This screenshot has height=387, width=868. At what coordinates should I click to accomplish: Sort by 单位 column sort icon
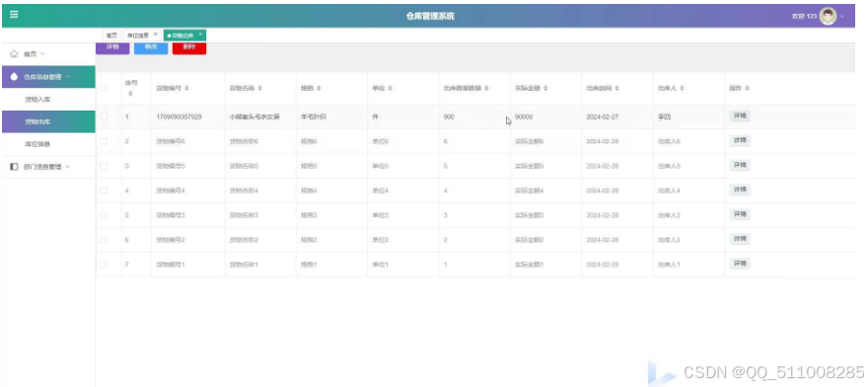[390, 89]
